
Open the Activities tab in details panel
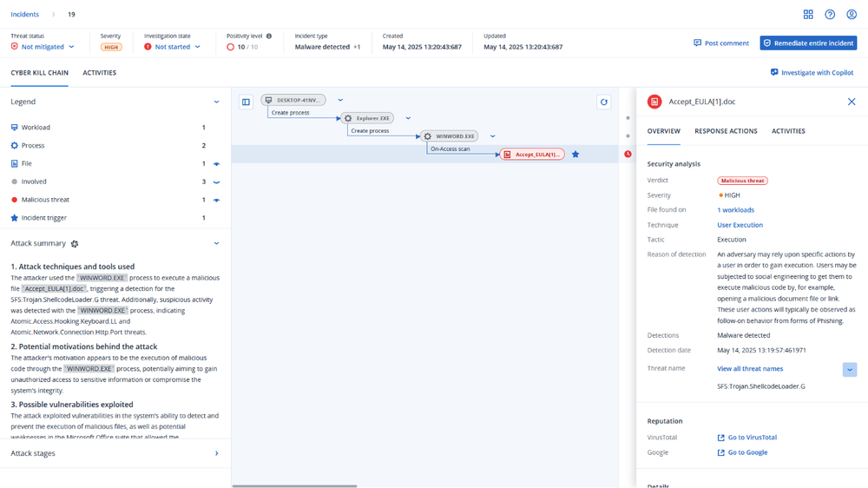click(x=788, y=131)
